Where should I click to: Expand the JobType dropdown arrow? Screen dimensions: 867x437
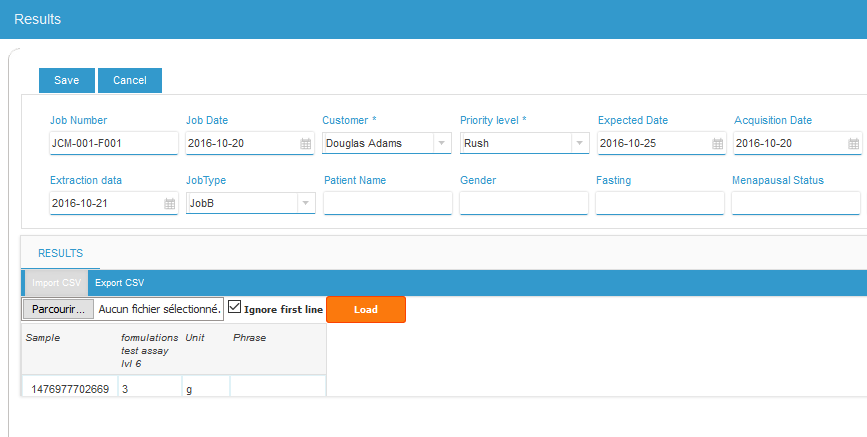(x=305, y=203)
